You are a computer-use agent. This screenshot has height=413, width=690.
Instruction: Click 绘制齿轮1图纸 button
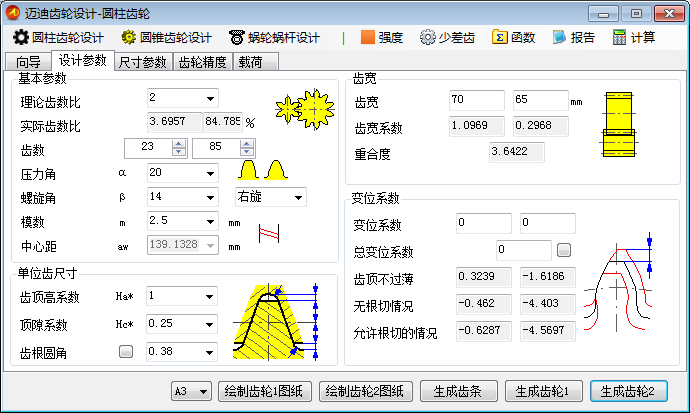point(264,391)
